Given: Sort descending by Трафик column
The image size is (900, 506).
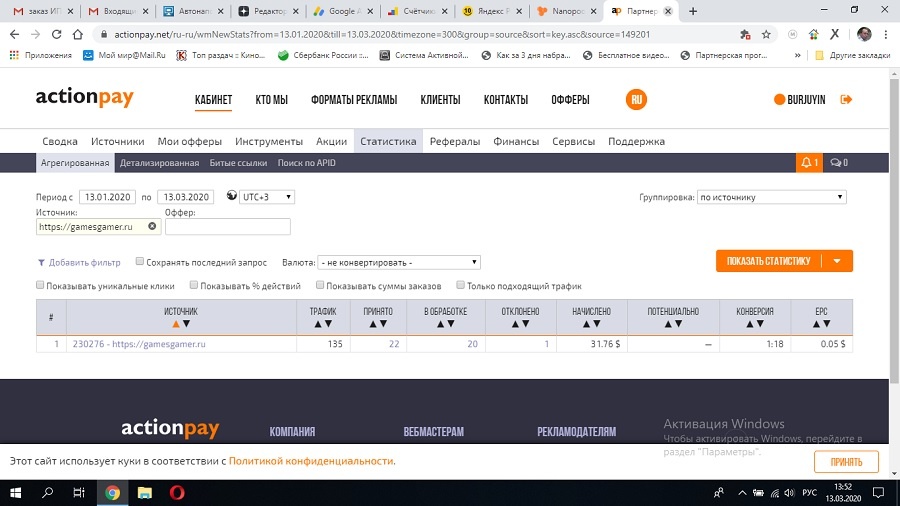Looking at the screenshot, I should pyautogui.click(x=328, y=324).
